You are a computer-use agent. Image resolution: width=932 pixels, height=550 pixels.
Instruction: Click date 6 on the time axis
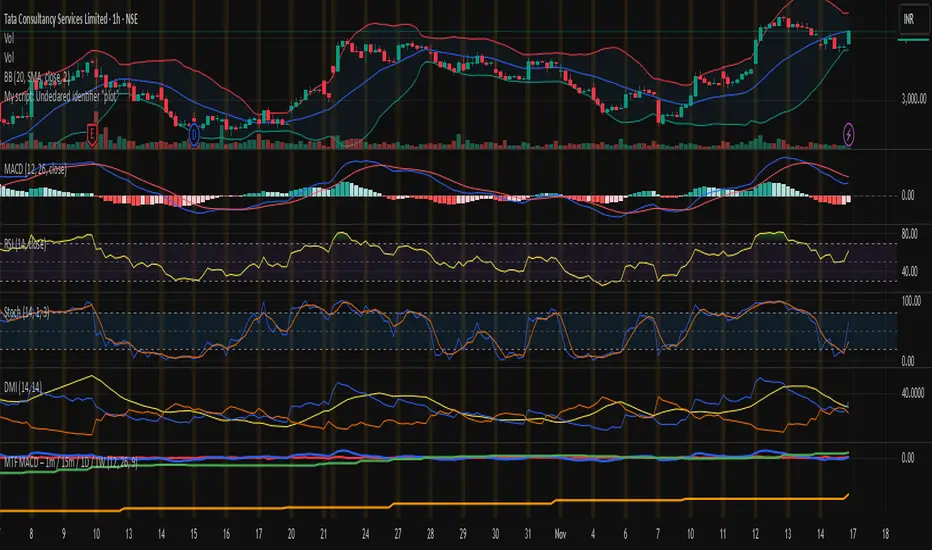click(x=625, y=534)
